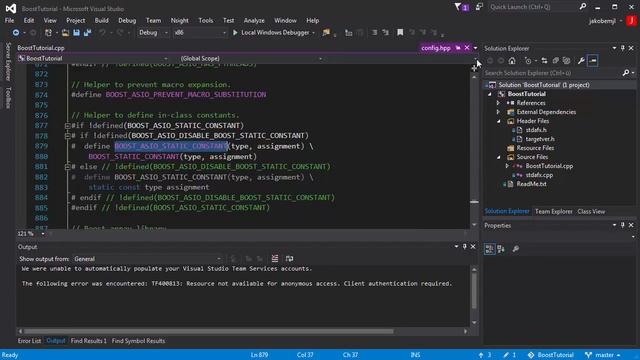The width and height of the screenshot is (640, 360).
Task: Open the Class View tab
Action: (591, 211)
